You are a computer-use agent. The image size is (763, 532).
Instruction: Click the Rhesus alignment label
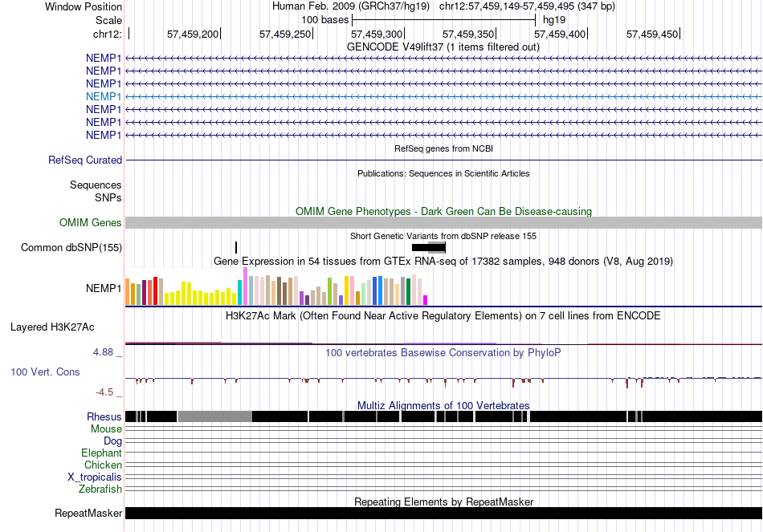point(104,416)
